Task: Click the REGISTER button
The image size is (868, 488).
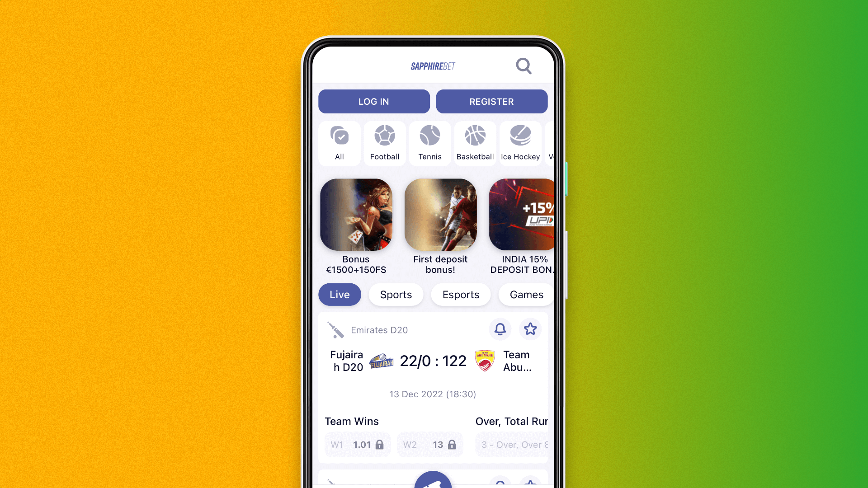Action: (491, 101)
